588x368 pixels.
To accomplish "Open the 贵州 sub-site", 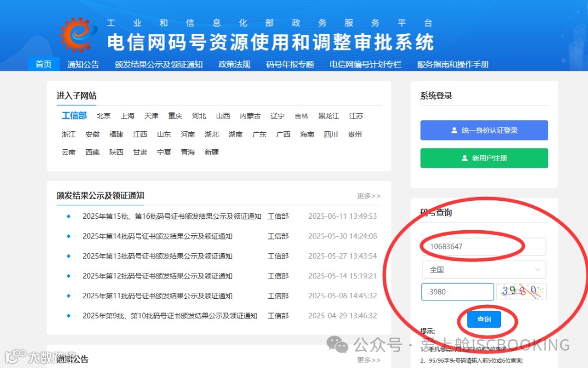I will click(355, 134).
